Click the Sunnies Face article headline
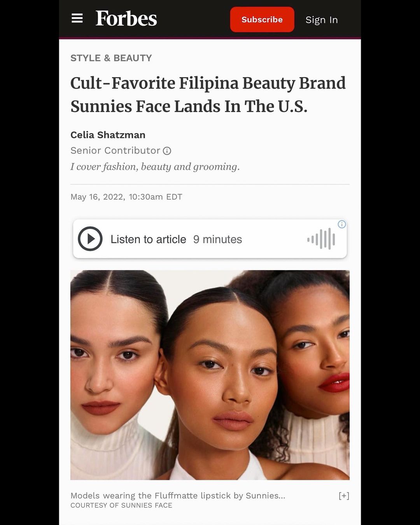420x525 pixels. 208,95
